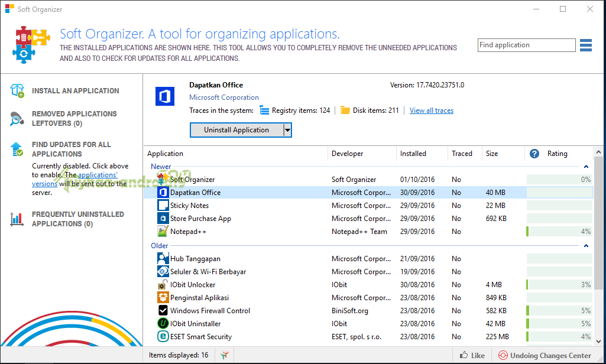The height and width of the screenshot is (364, 606).
Task: Click the Windows Firewall Control 5% rating bar
Action: (x=559, y=311)
